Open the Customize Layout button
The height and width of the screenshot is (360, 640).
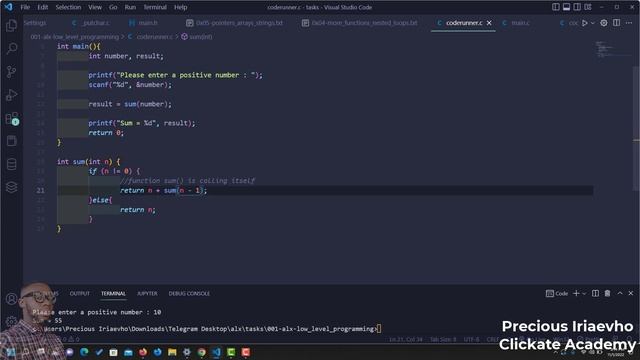pos(588,7)
